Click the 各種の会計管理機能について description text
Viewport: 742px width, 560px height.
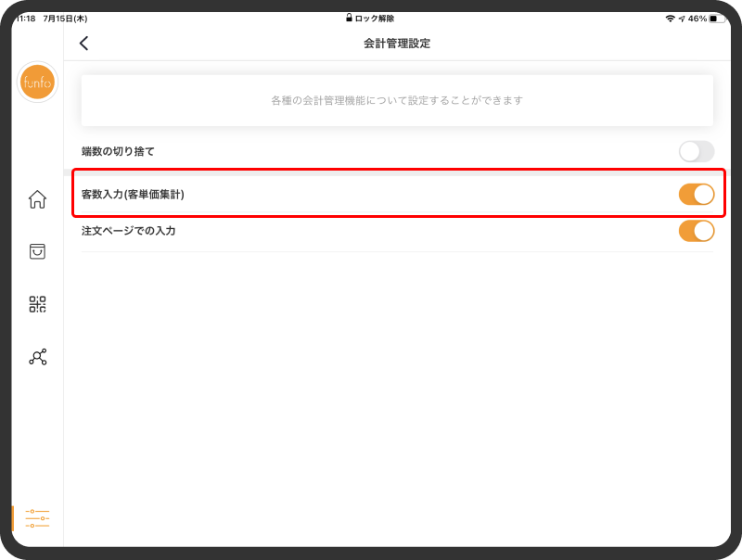[x=397, y=100]
